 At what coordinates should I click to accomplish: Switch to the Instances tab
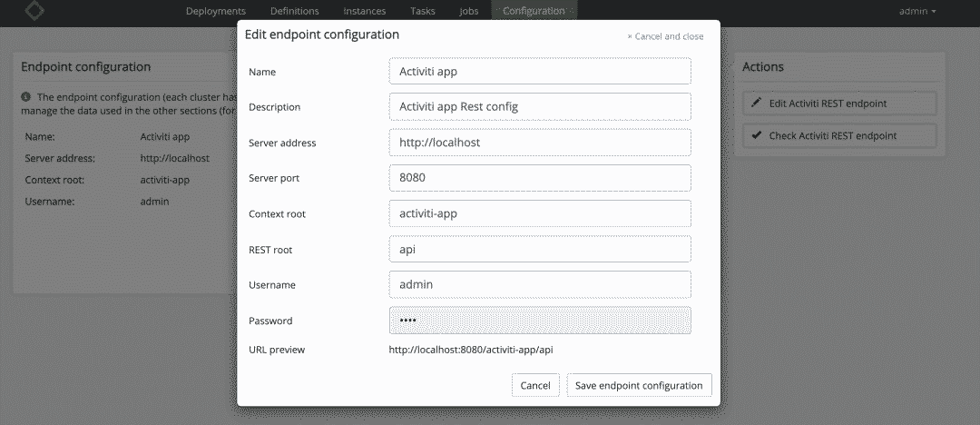[365, 11]
